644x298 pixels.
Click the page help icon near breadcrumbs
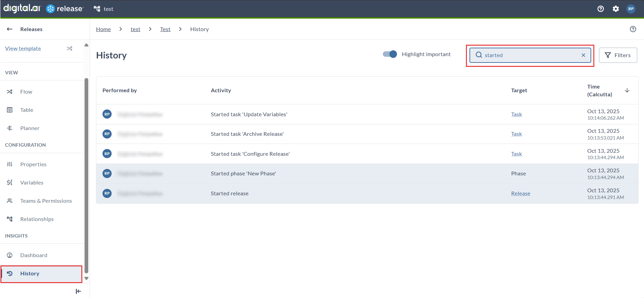[633, 29]
